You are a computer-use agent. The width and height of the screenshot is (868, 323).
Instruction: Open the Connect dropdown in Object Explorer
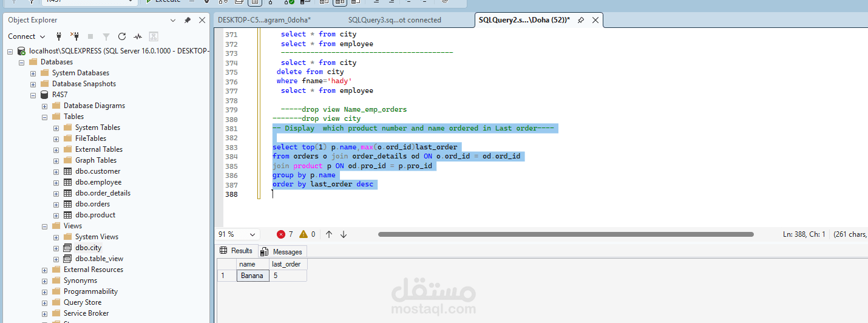[x=26, y=36]
